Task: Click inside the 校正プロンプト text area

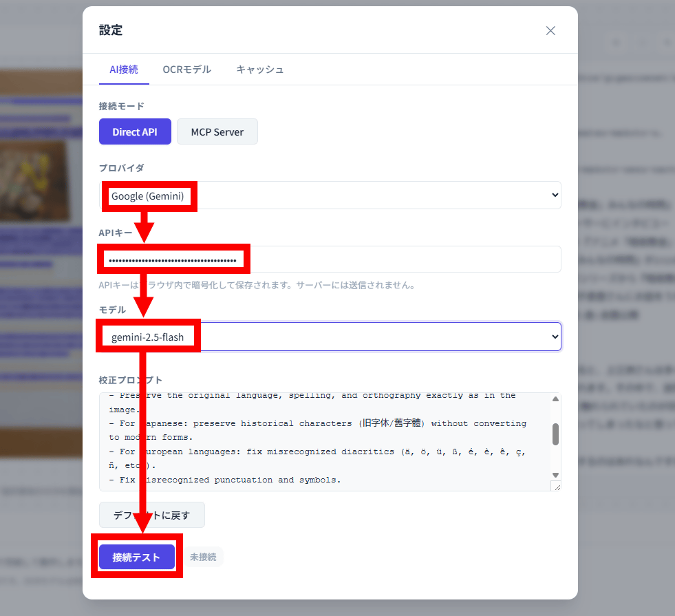Action: 324,442
